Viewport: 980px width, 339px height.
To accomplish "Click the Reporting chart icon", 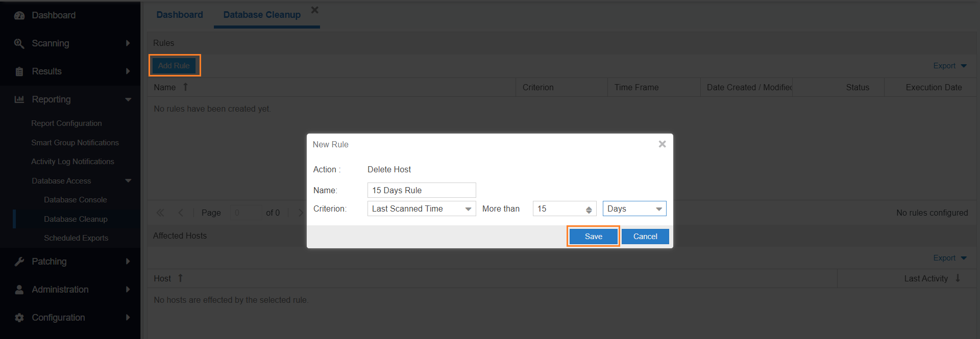I will 19,99.
